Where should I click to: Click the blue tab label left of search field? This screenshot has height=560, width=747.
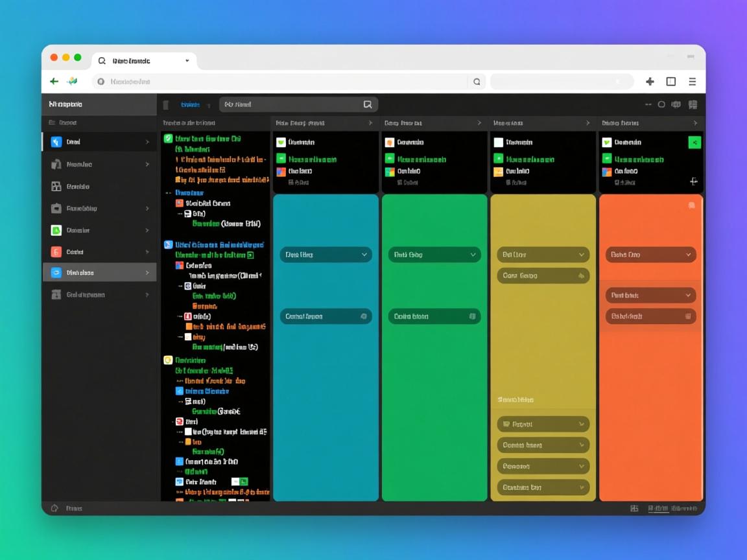pos(190,104)
